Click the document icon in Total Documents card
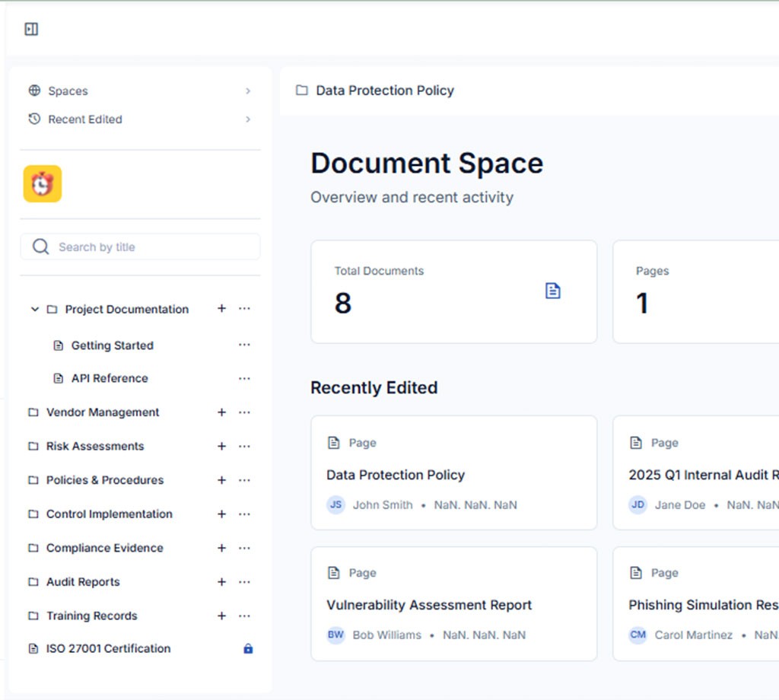Viewport: 779px width, 700px height. pyautogui.click(x=552, y=291)
